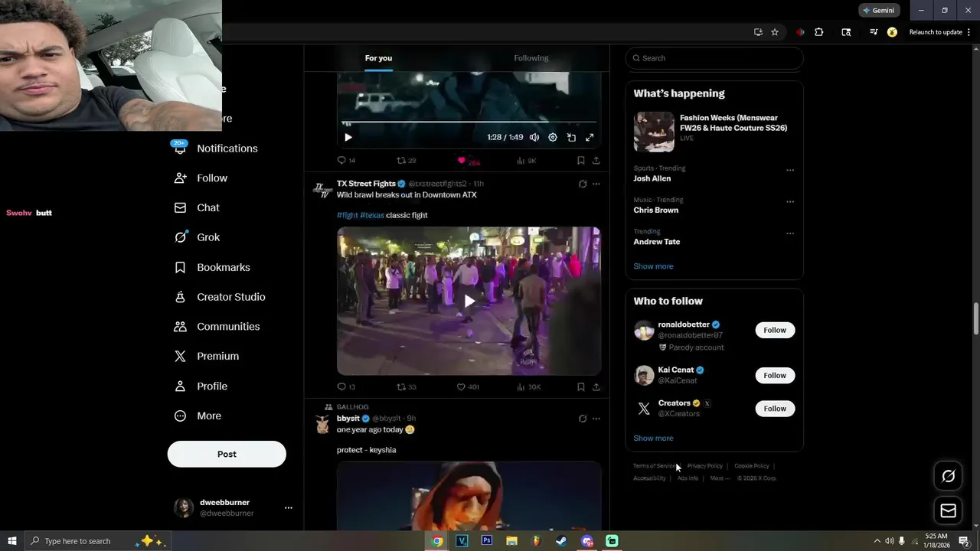Image resolution: width=980 pixels, height=551 pixels.
Task: Open Communities from the sidebar
Action: [217, 327]
